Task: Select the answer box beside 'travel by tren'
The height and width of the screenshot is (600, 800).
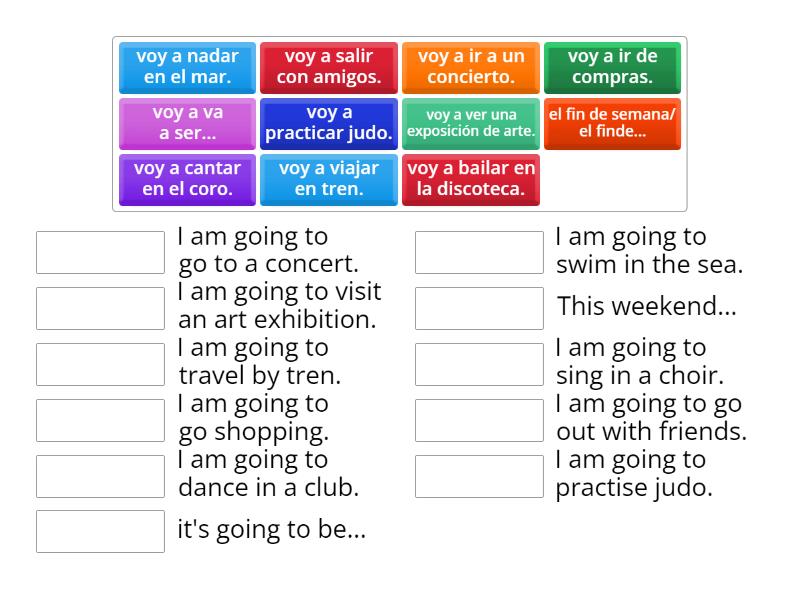Action: click(x=99, y=364)
